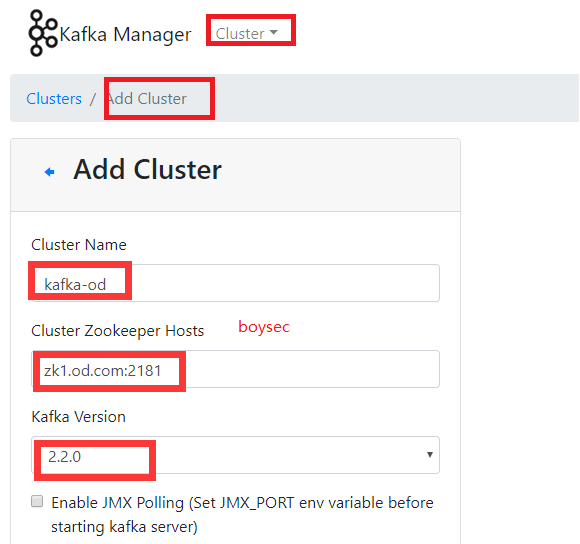The width and height of the screenshot is (580, 544).
Task: Click the Kafka Version label
Action: tap(78, 417)
